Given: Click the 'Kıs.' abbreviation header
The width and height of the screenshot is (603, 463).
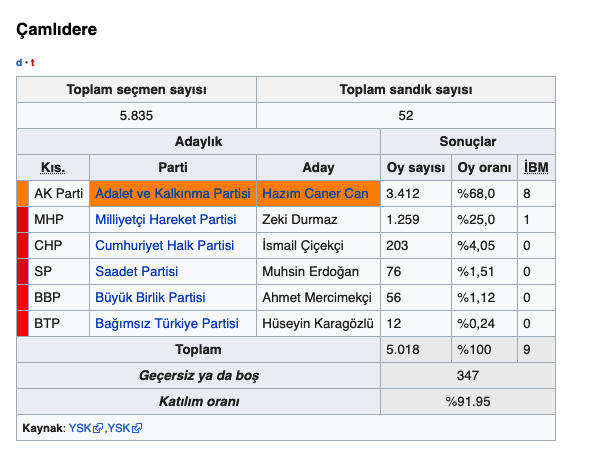Looking at the screenshot, I should (x=53, y=167).
